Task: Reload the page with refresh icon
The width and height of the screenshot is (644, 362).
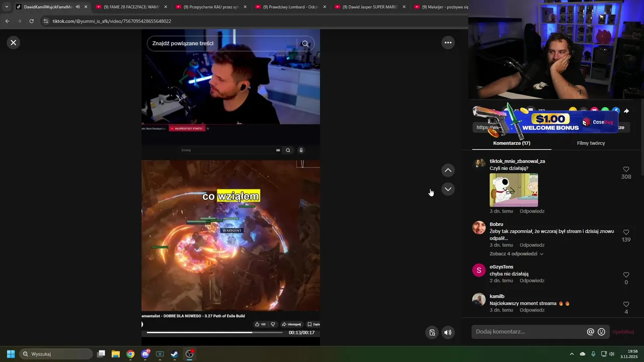Action: point(31,21)
